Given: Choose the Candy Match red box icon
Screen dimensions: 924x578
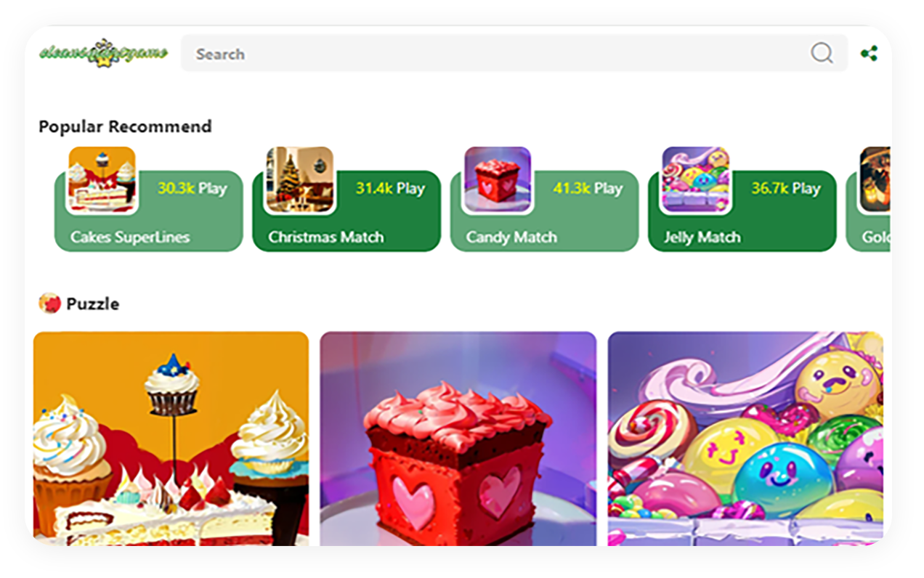Looking at the screenshot, I should click(x=498, y=180).
